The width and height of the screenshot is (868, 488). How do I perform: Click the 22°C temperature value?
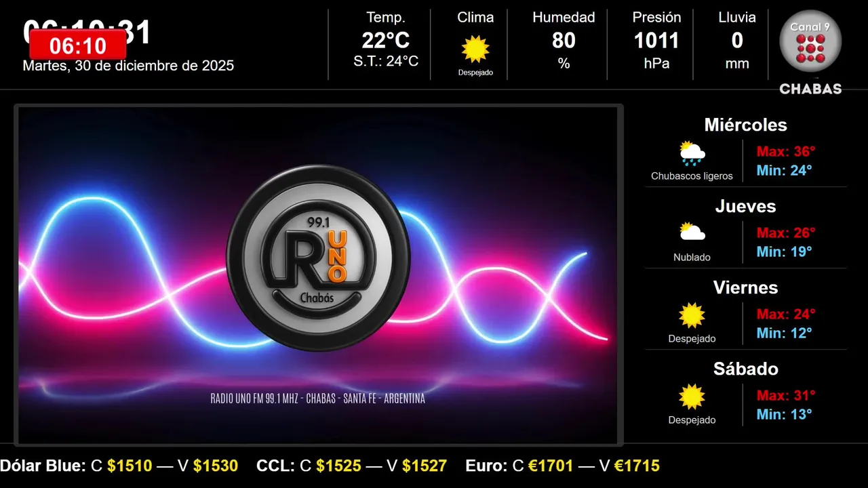coord(386,41)
